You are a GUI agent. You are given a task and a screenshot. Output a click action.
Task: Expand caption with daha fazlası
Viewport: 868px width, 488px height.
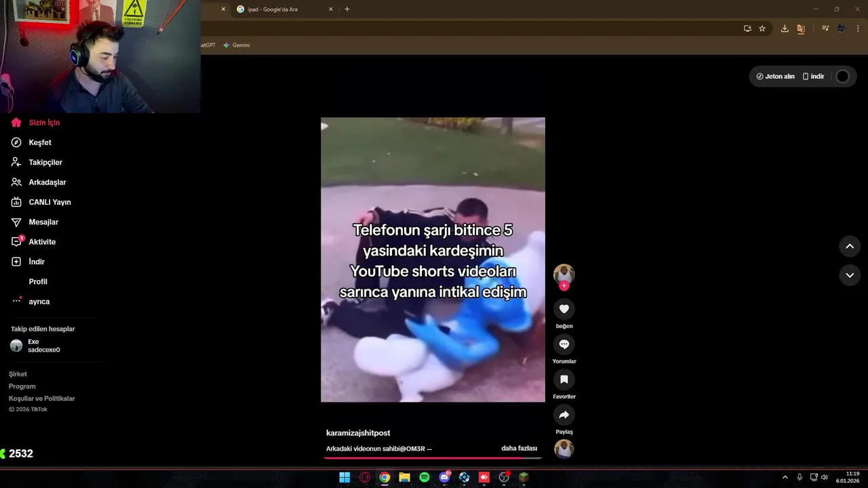click(x=519, y=449)
